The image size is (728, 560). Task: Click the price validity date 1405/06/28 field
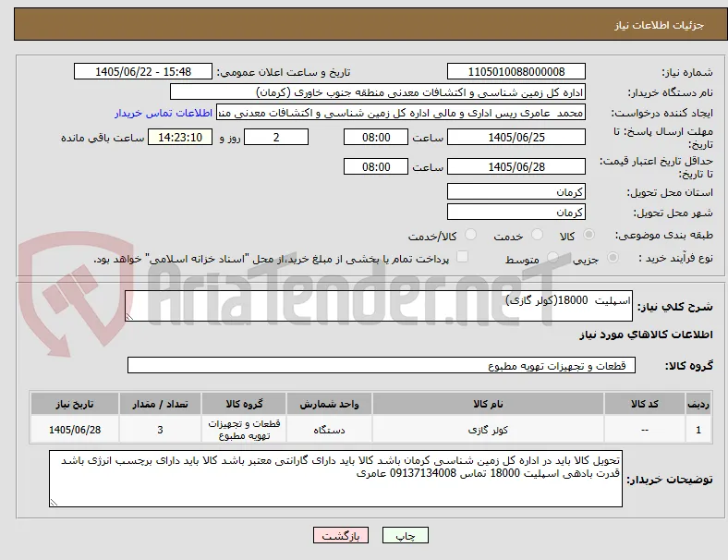click(x=516, y=166)
